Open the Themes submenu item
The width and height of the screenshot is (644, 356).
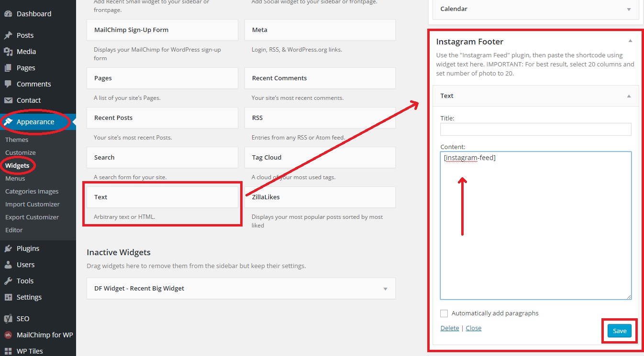(17, 140)
